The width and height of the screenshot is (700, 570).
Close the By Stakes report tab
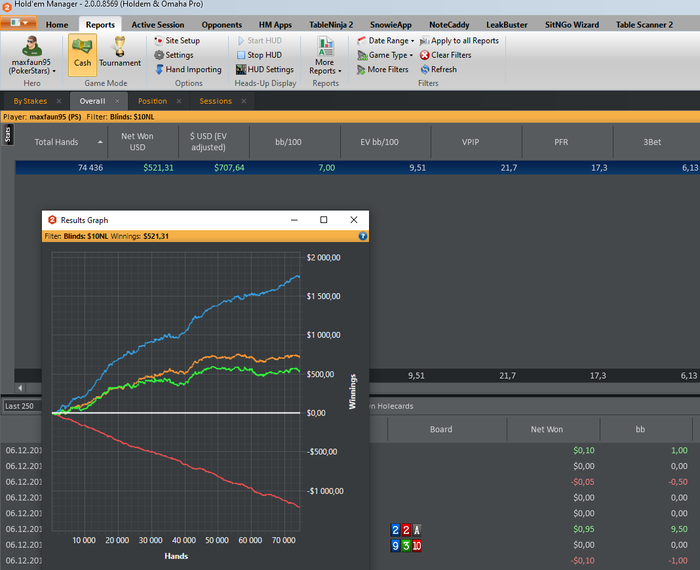(x=59, y=101)
